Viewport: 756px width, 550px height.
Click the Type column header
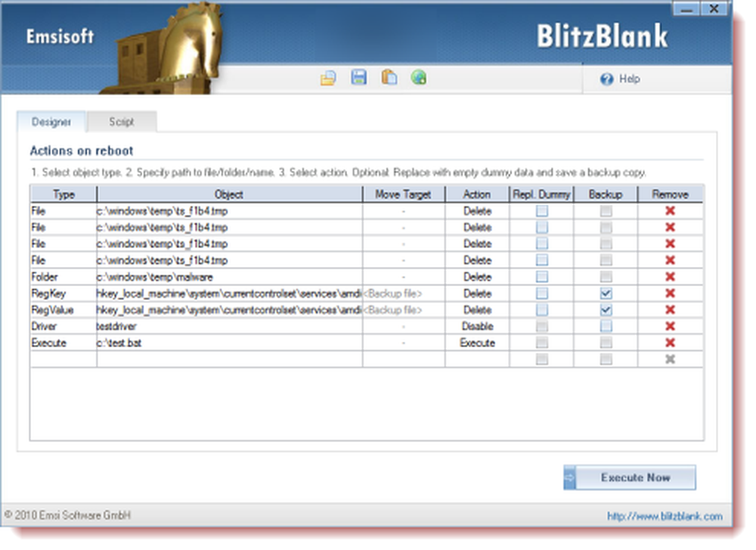[64, 194]
